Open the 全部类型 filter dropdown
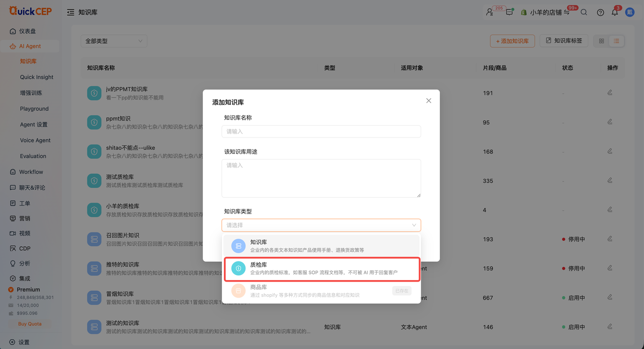This screenshot has height=349, width=644. coord(114,41)
